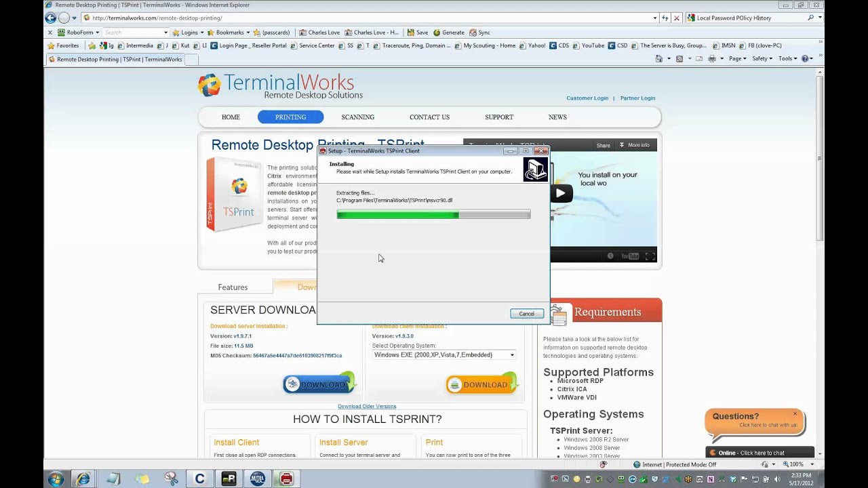Switch to the Features tab
868x488 pixels.
[x=233, y=287]
